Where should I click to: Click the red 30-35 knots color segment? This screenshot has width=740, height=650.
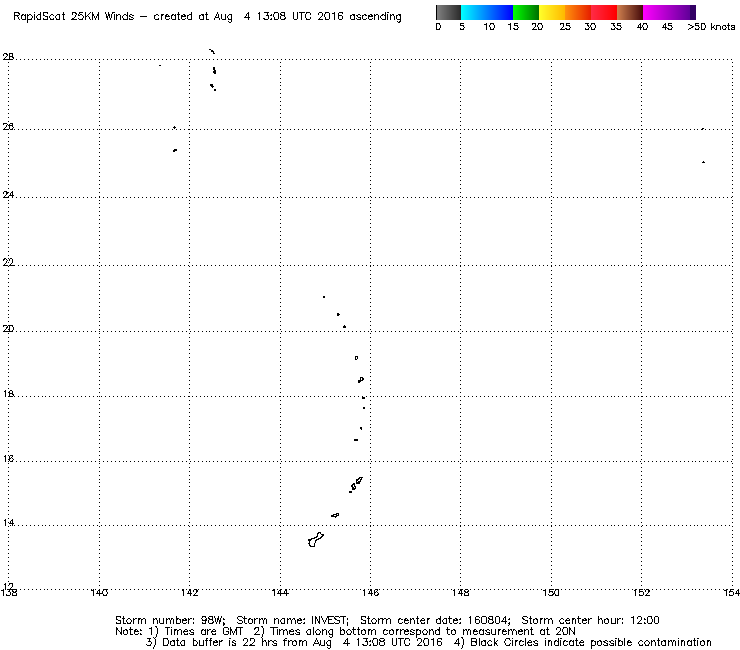pos(604,12)
